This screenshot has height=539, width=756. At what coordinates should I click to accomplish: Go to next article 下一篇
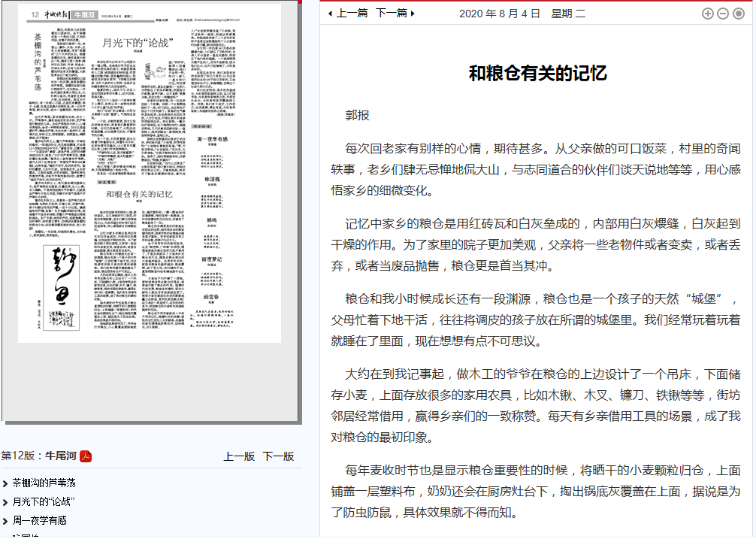click(395, 13)
